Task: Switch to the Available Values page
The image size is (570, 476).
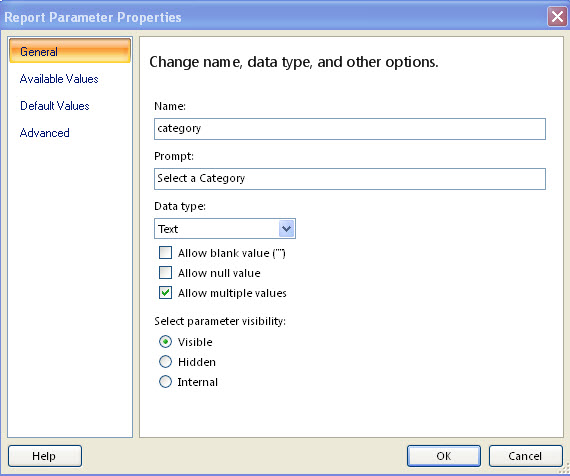Action: (x=59, y=79)
